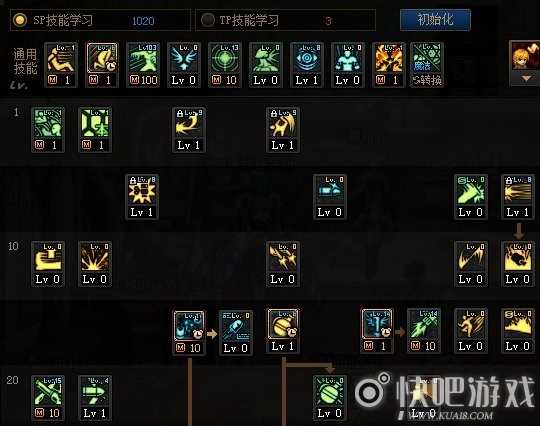540x426 pixels.
Task: Click the green 本 skill icon
Action: [95, 129]
